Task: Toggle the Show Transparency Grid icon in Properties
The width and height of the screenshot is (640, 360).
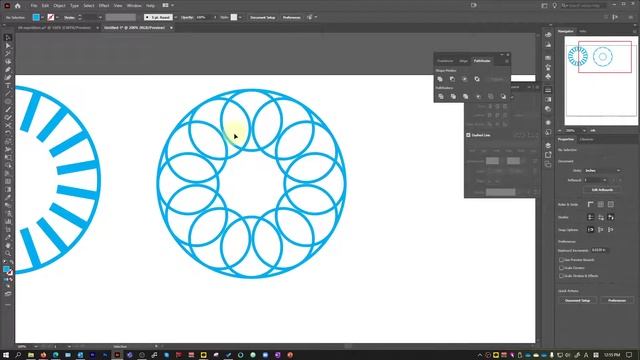Action: 611,204
